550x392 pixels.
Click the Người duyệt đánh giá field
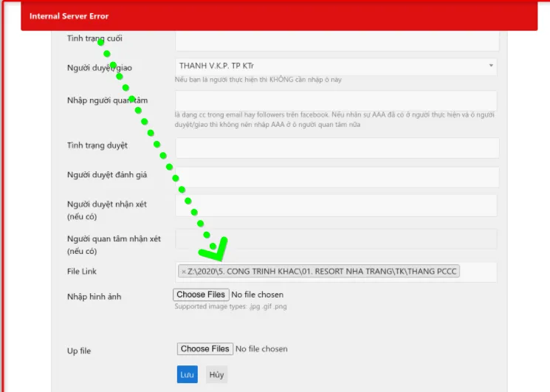[x=337, y=177]
